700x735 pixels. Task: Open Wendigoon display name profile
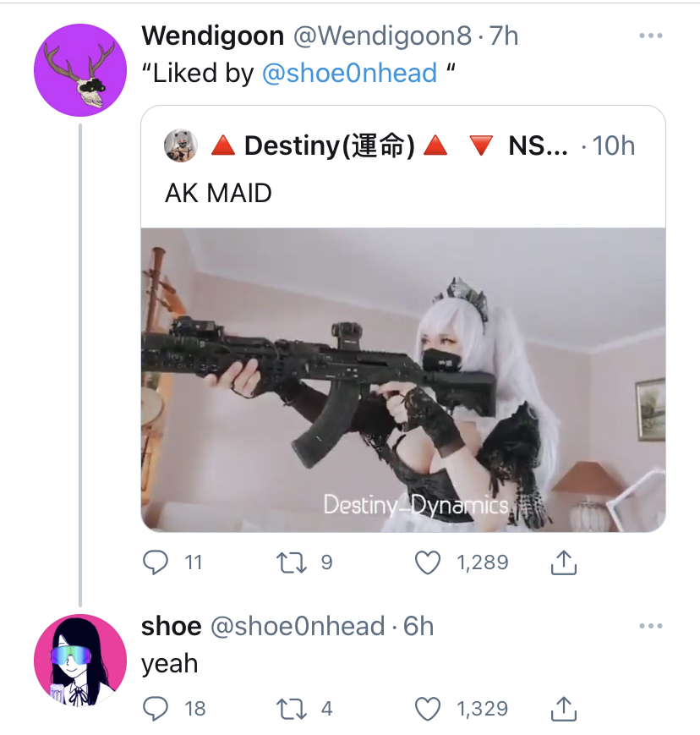(x=213, y=36)
